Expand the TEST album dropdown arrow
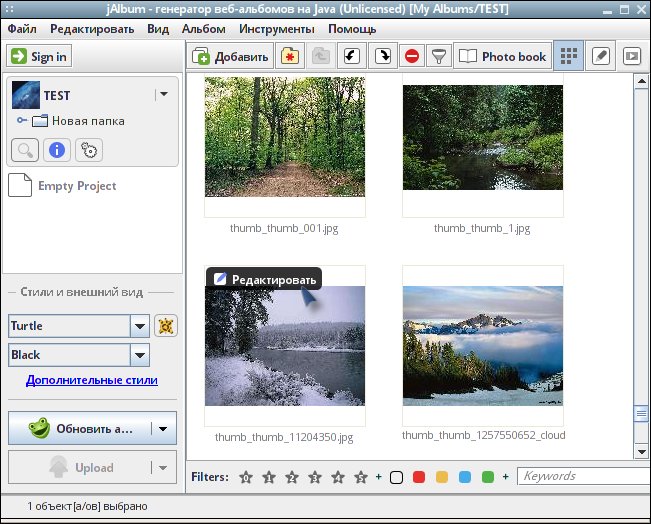This screenshot has width=651, height=524. coord(164,94)
